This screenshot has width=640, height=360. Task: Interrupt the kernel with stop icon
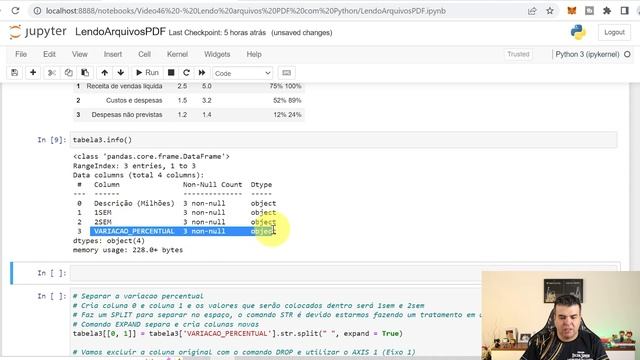click(171, 73)
